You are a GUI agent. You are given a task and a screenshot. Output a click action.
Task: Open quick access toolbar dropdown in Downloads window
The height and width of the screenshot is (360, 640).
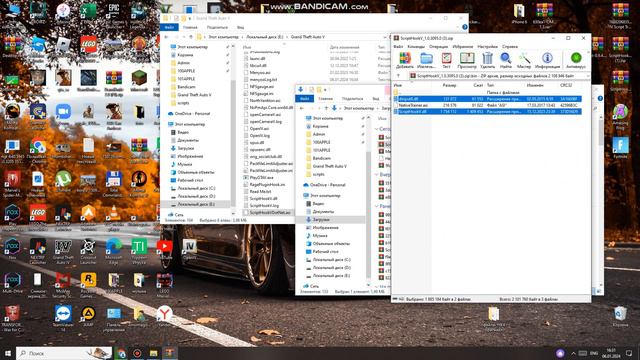click(325, 90)
